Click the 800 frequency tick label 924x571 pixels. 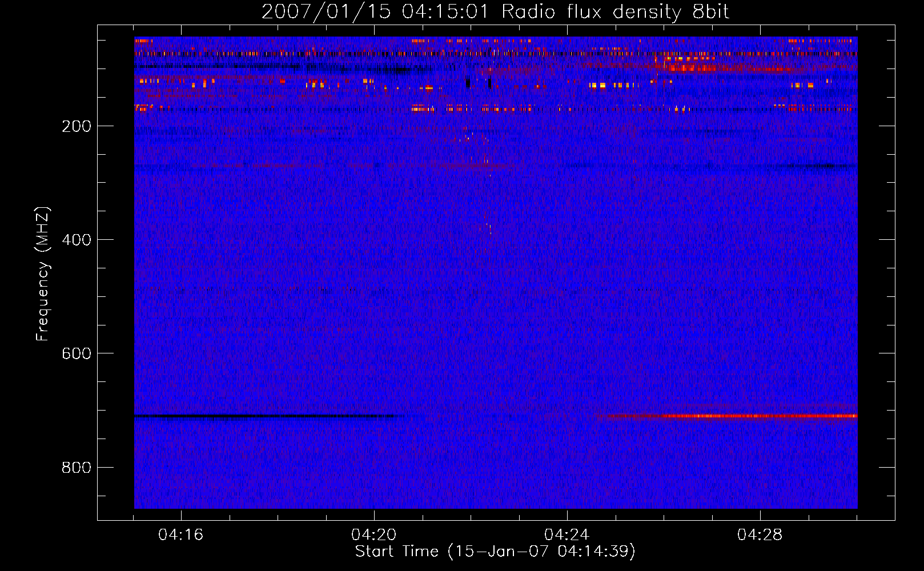tap(77, 468)
